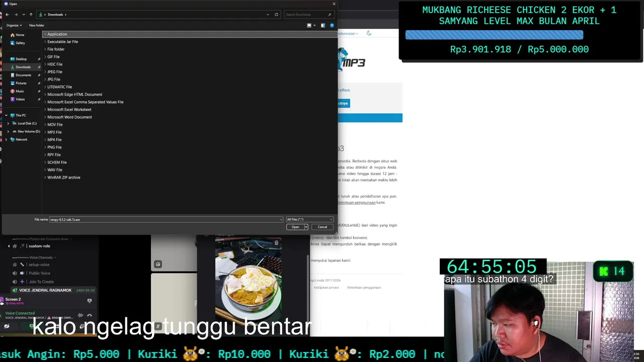644x362 pixels.
Task: Open the recent locations dropdown arrow
Action: pyautogui.click(x=23, y=15)
